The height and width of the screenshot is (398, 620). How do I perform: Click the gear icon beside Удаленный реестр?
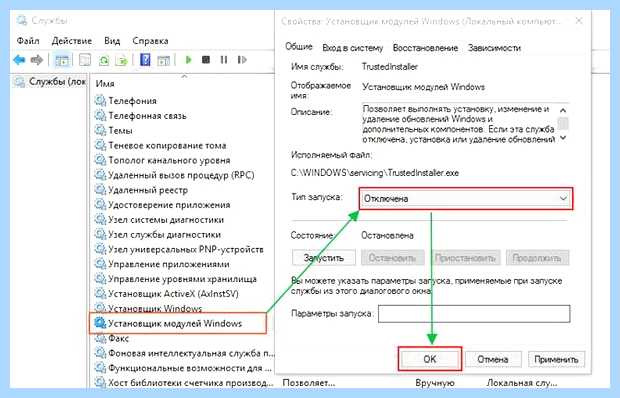[x=100, y=190]
